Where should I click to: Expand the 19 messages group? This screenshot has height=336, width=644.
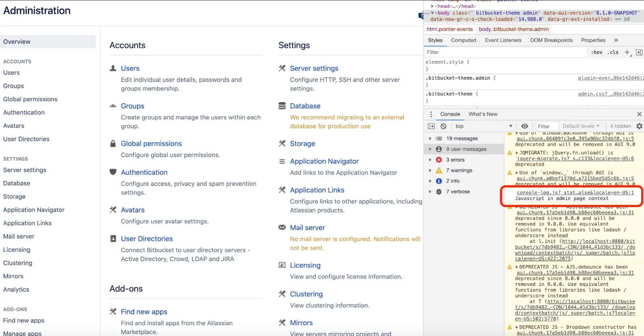click(x=430, y=138)
